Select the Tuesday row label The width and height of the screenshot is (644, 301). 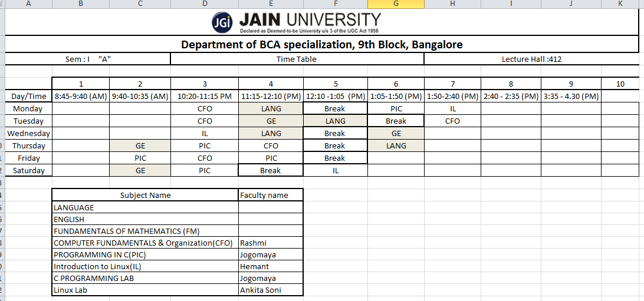[28, 121]
